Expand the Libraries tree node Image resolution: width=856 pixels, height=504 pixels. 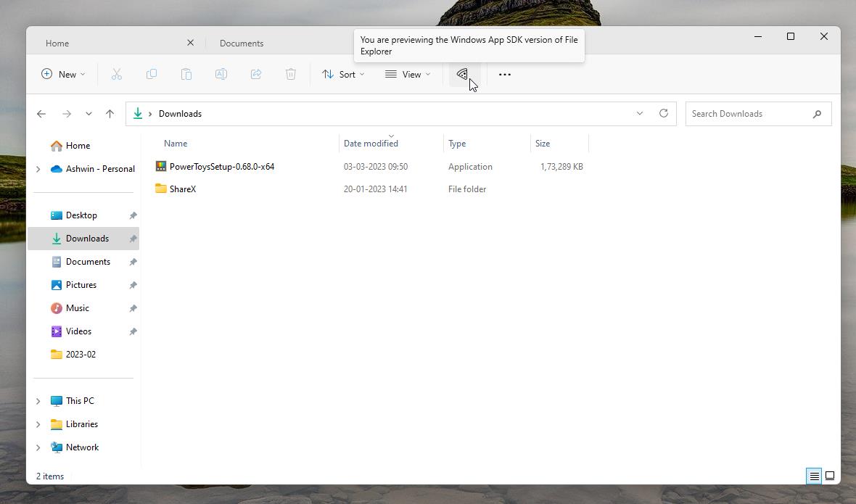[38, 424]
